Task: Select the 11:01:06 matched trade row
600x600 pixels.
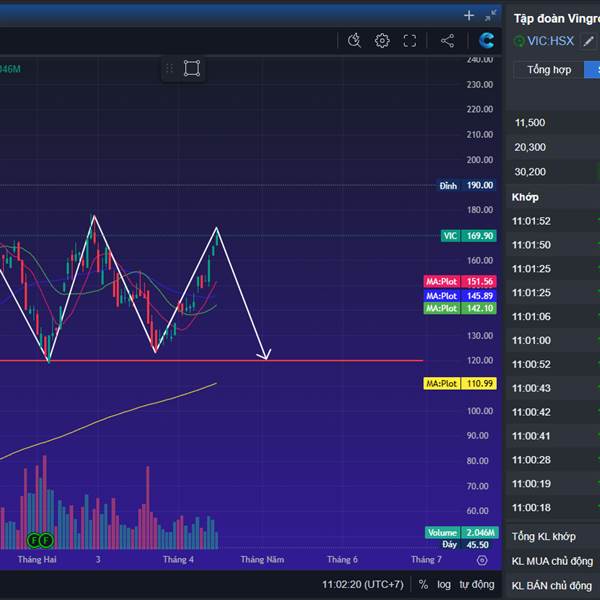Action: [x=553, y=316]
